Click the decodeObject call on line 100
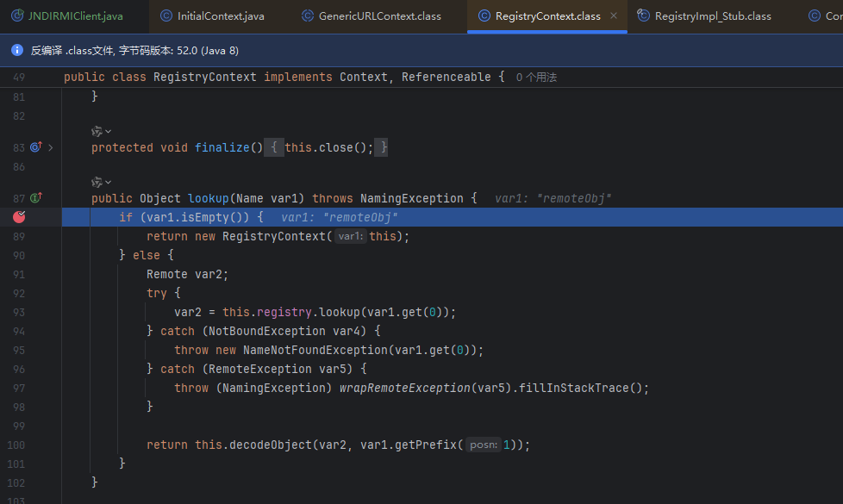This screenshot has width=843, height=504. [271, 445]
